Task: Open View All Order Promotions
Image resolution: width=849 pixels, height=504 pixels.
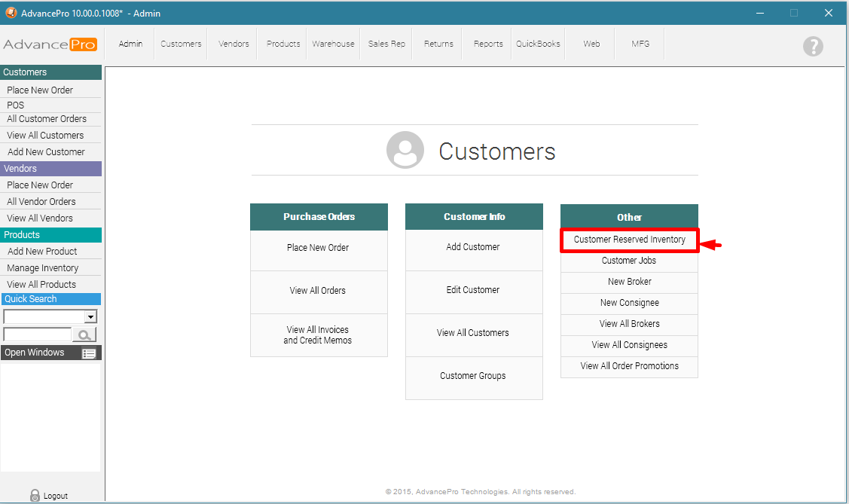Action: coord(629,366)
